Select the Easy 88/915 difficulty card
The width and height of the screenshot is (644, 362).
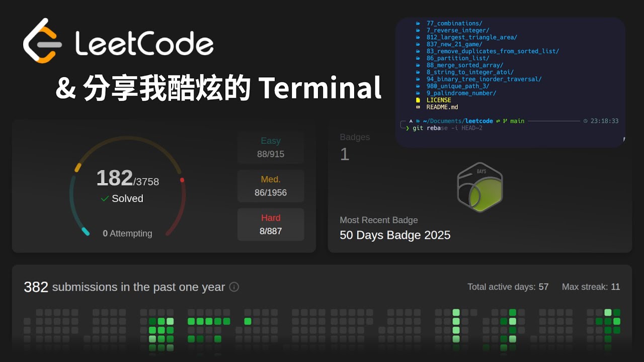[x=271, y=147]
